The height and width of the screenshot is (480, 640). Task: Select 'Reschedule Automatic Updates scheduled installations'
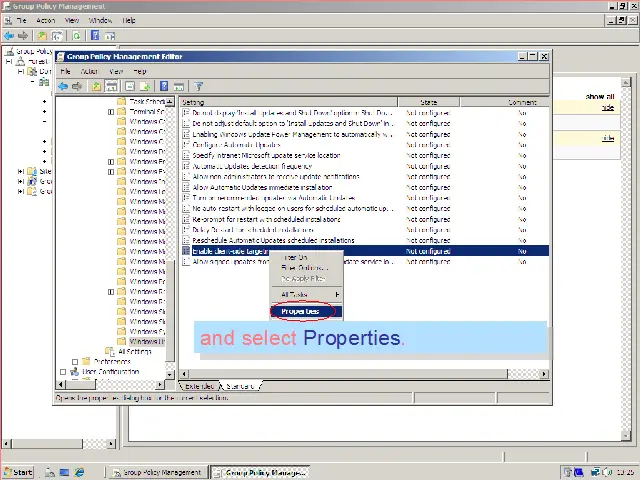tap(273, 240)
